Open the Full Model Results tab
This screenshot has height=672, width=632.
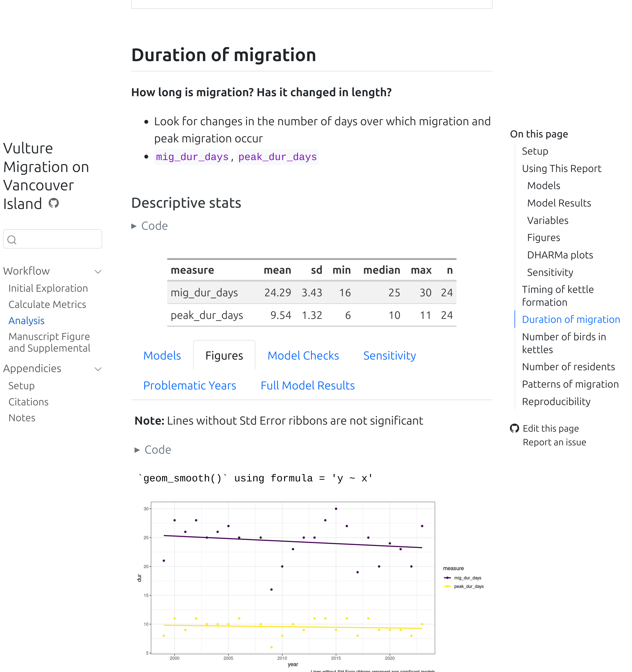(307, 385)
